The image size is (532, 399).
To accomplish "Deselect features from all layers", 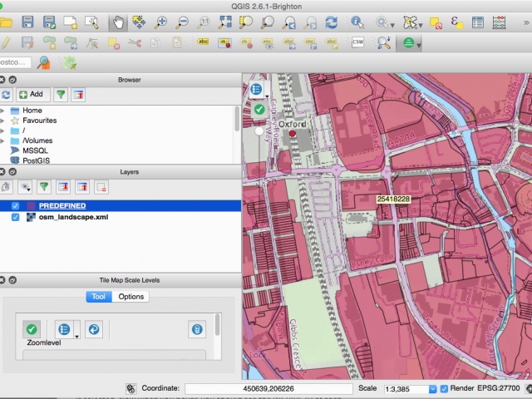I will click(436, 22).
